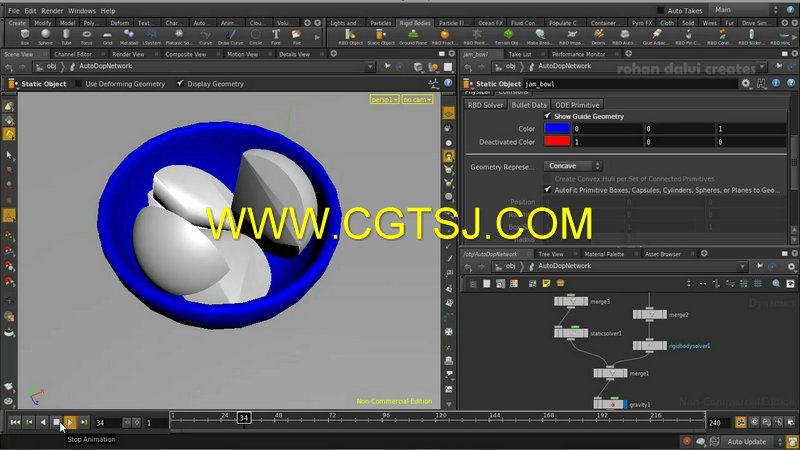Click the Terrain Object shelf tool

pos(508,36)
